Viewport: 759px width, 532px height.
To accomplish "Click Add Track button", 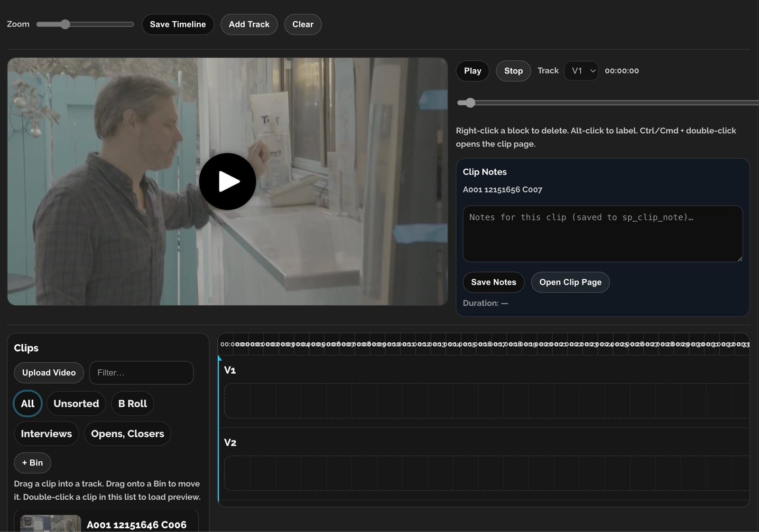I will tap(249, 25).
